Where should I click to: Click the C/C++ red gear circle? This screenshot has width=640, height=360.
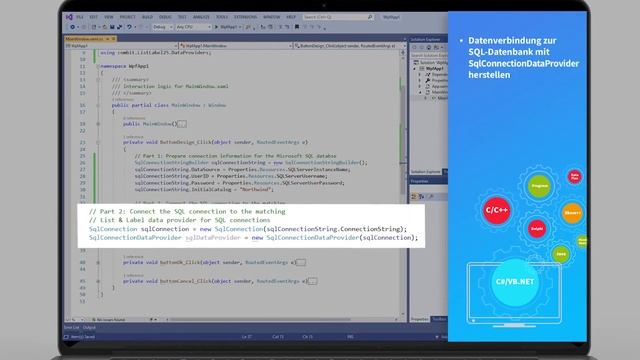(497, 210)
